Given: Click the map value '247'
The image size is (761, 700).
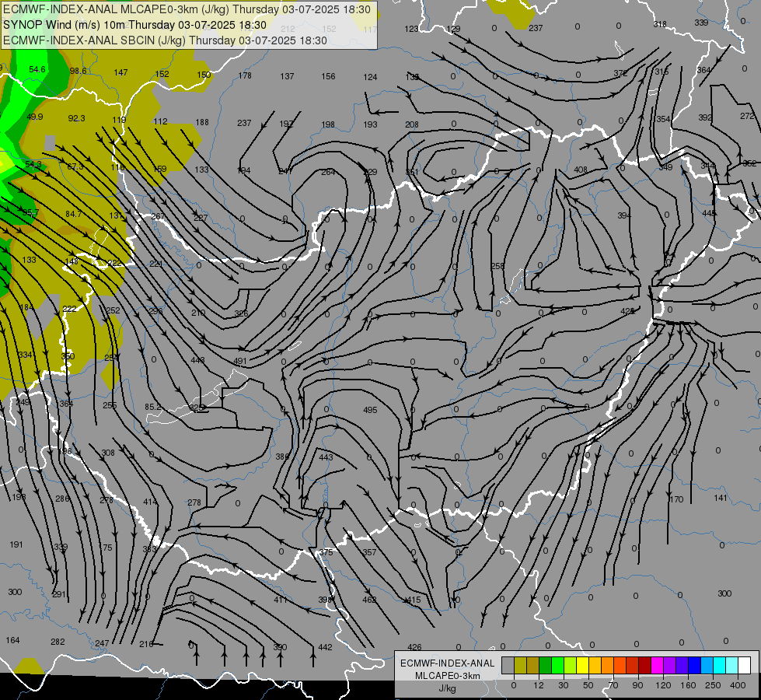Looking at the screenshot, I should [x=102, y=643].
